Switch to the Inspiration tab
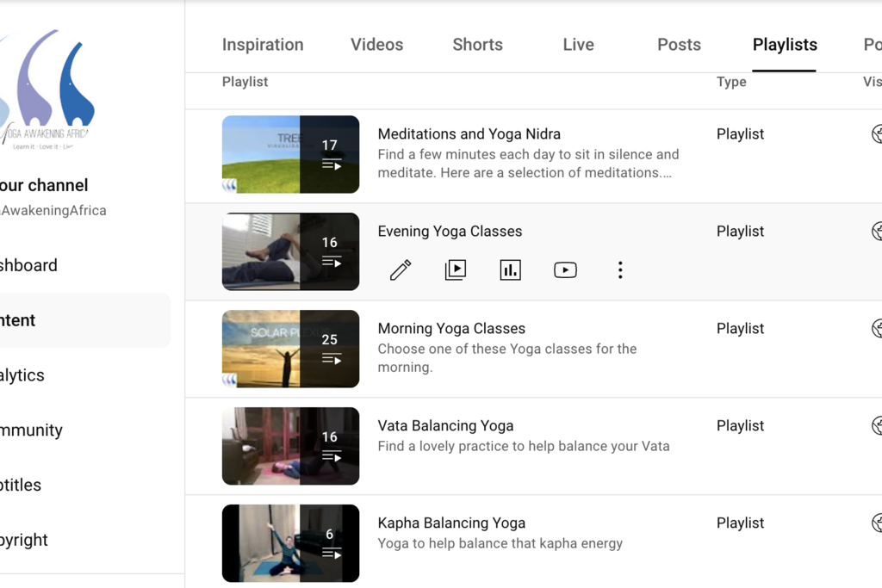 coord(263,45)
